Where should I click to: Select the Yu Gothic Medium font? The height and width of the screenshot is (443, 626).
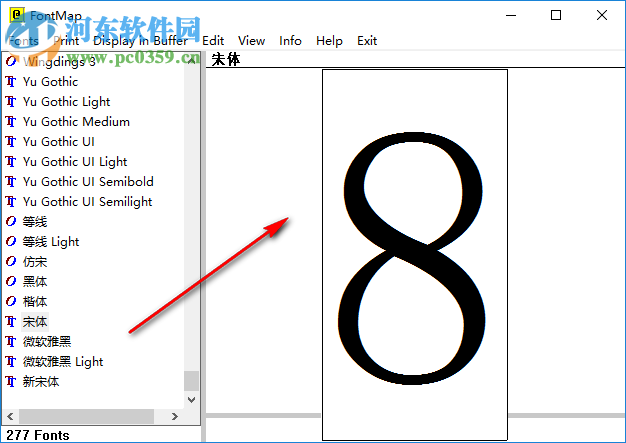[76, 121]
